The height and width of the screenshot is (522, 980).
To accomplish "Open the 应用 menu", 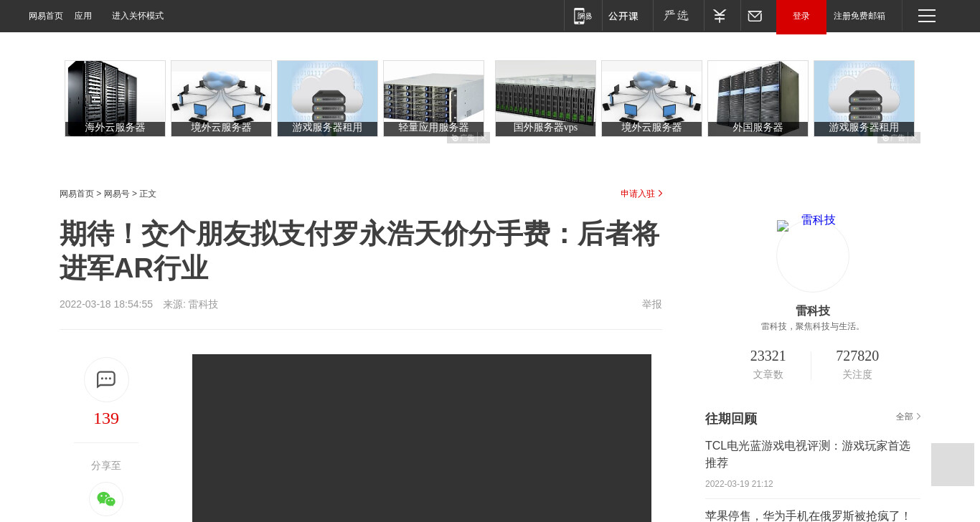I will 83,16.
